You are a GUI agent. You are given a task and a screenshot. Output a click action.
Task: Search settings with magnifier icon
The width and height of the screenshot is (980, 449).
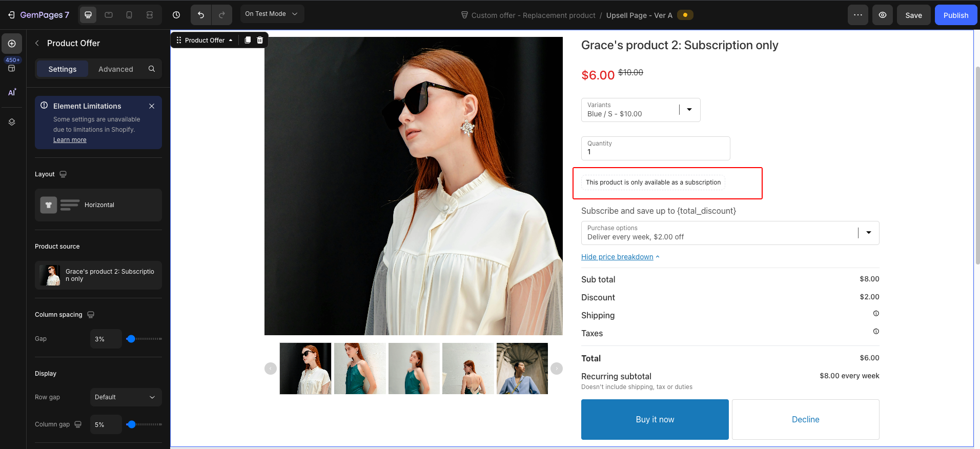(x=152, y=69)
